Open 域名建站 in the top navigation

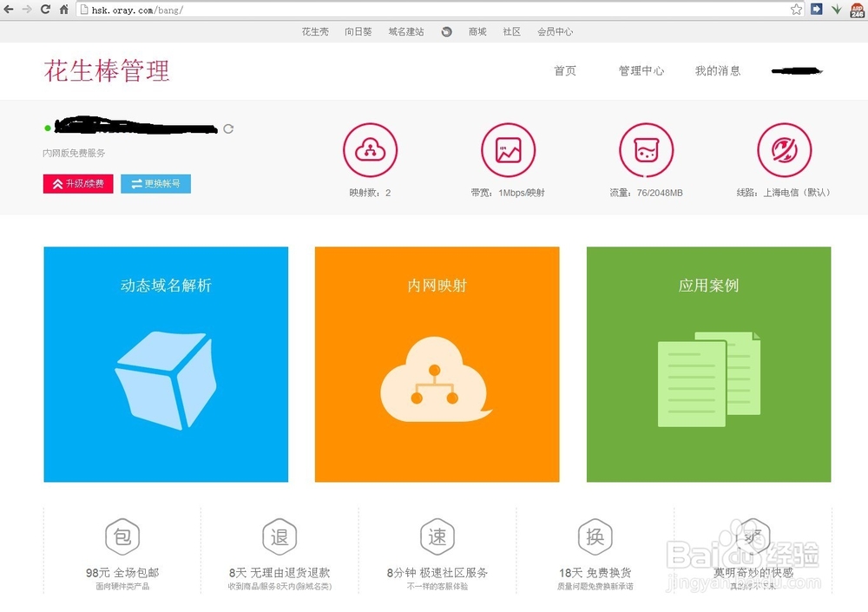(406, 31)
